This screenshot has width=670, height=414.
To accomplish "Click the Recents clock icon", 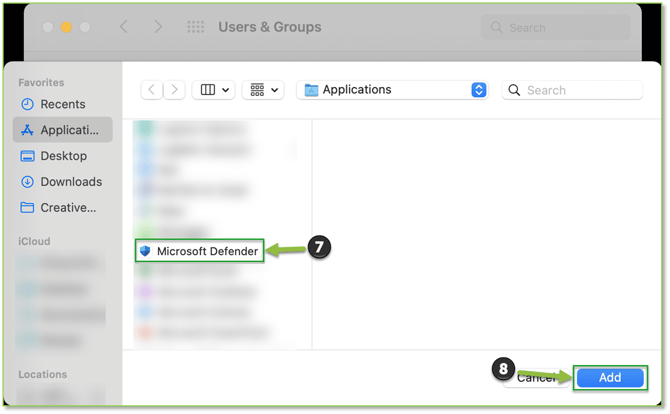I will coord(28,104).
